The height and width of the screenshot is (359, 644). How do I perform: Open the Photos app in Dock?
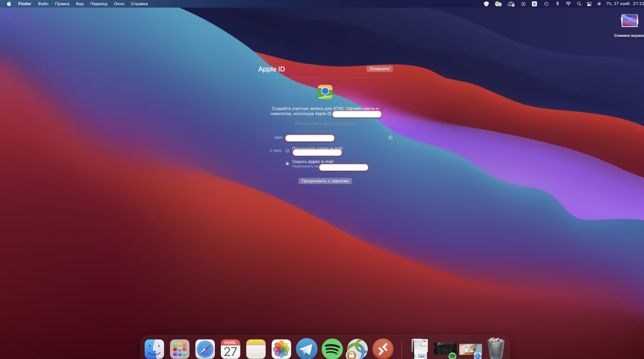pyautogui.click(x=281, y=348)
